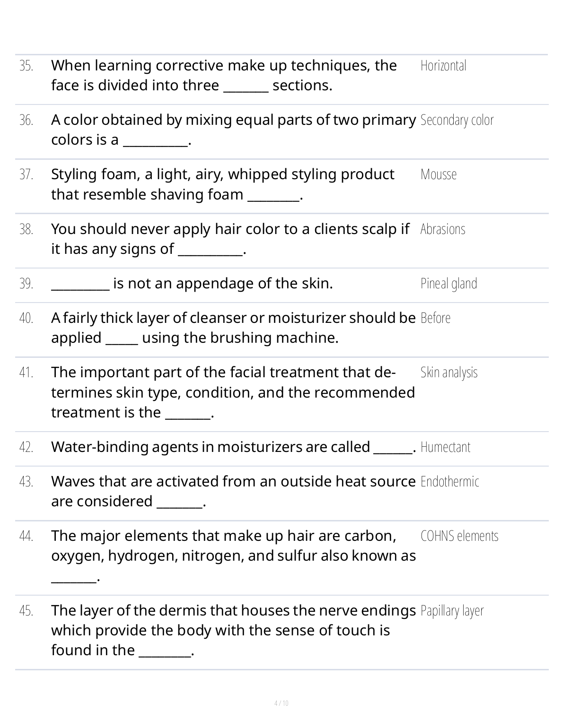Select the "COHNS elements" answer
This screenshot has width=563, height=728.
459,536
